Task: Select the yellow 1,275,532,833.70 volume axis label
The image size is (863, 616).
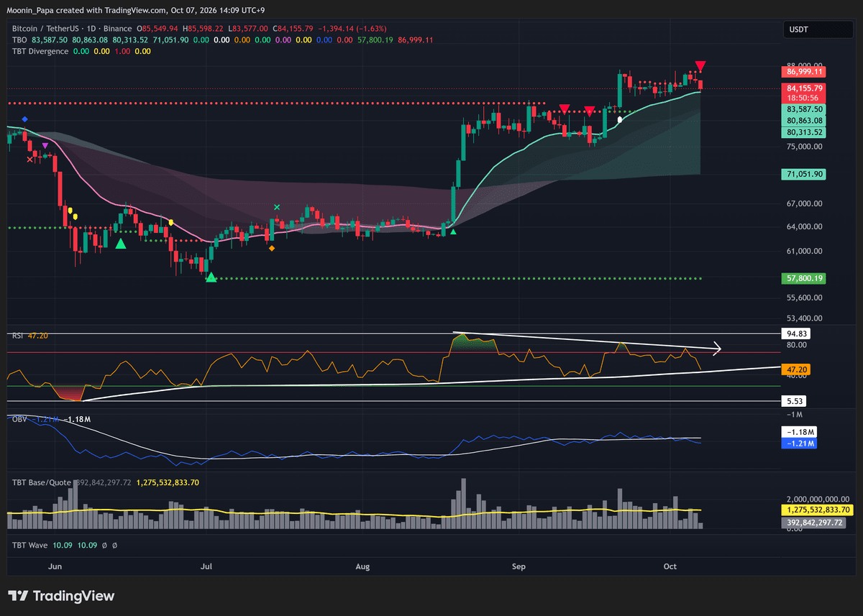Action: (x=818, y=510)
